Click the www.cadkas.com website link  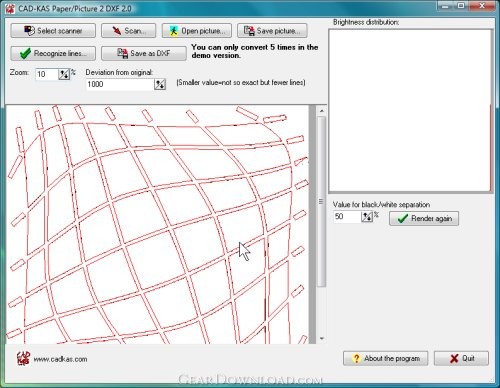(60, 359)
